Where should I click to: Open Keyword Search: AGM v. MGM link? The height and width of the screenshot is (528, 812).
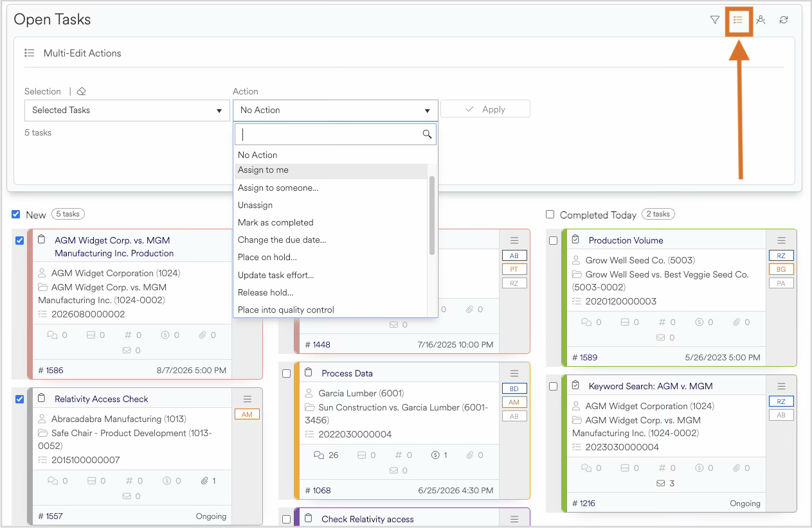651,386
